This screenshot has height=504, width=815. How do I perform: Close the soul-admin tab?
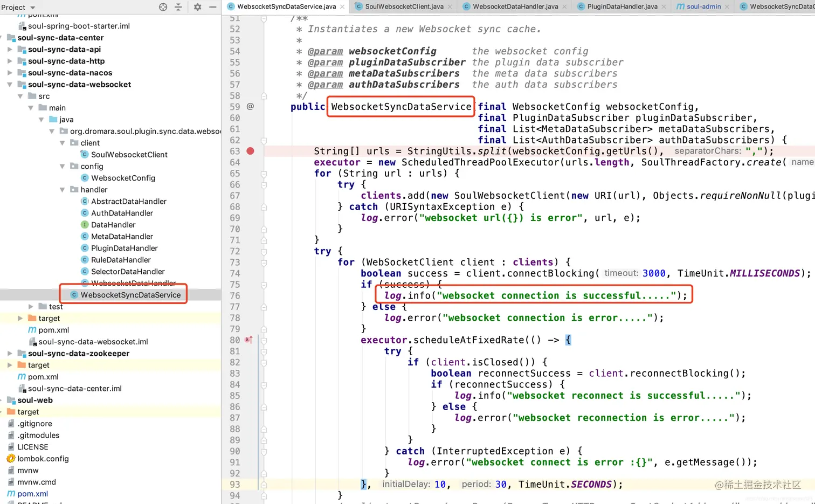click(727, 7)
